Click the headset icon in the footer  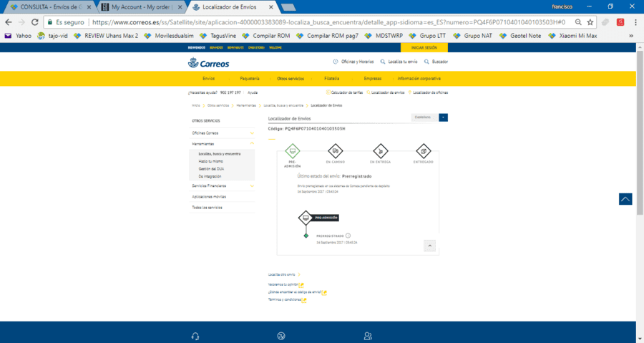[195, 337]
